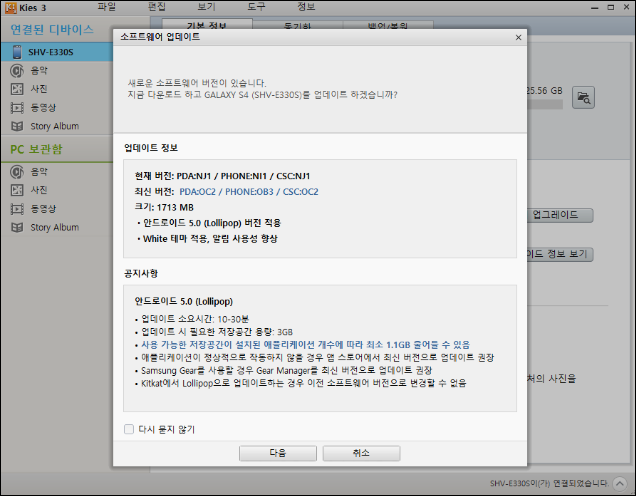Click the 정보 보기 button behind dialog
The height and width of the screenshot is (496, 636).
560,254
